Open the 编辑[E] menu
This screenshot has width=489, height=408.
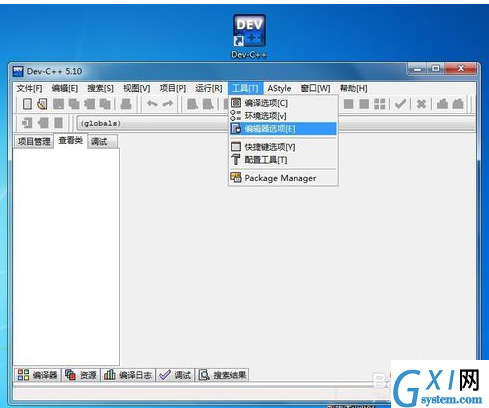pos(65,88)
